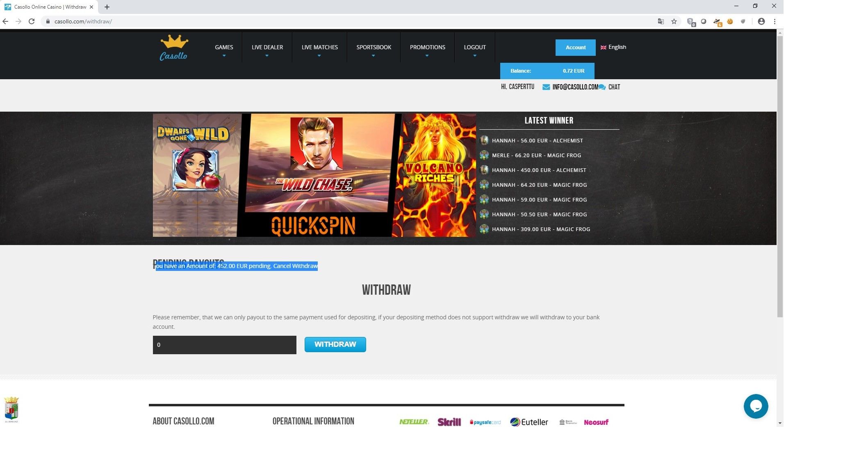Click the padlock site info icon
The image size is (868, 456).
48,21
